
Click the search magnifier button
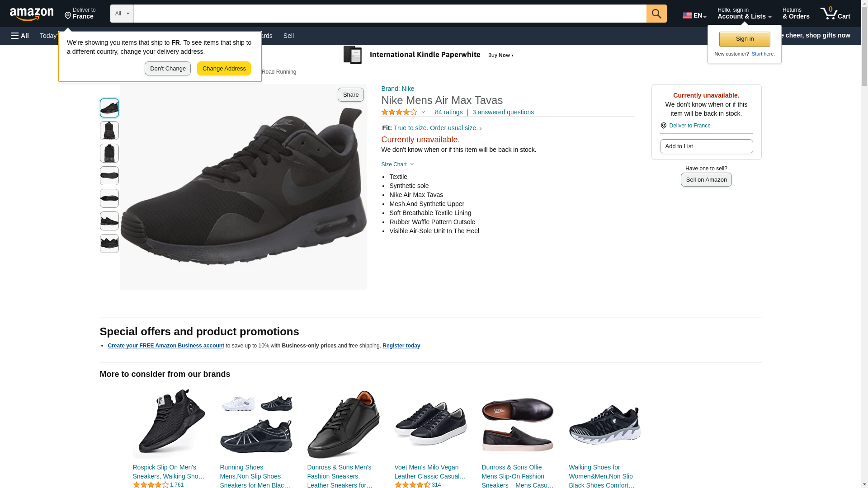(656, 14)
